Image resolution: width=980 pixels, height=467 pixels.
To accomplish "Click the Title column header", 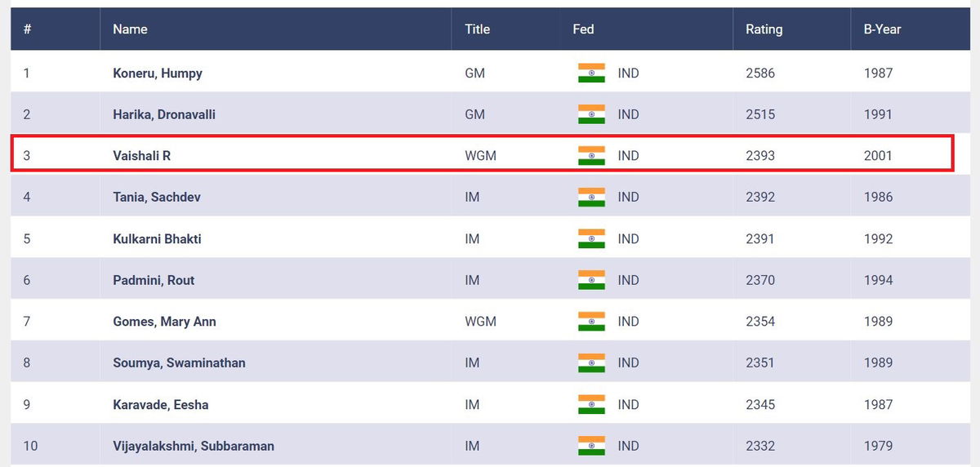I will tap(477, 29).
